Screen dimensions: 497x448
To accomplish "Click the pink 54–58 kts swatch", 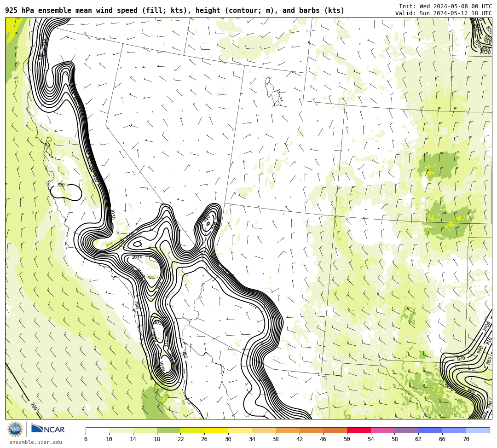I will [x=382, y=430].
